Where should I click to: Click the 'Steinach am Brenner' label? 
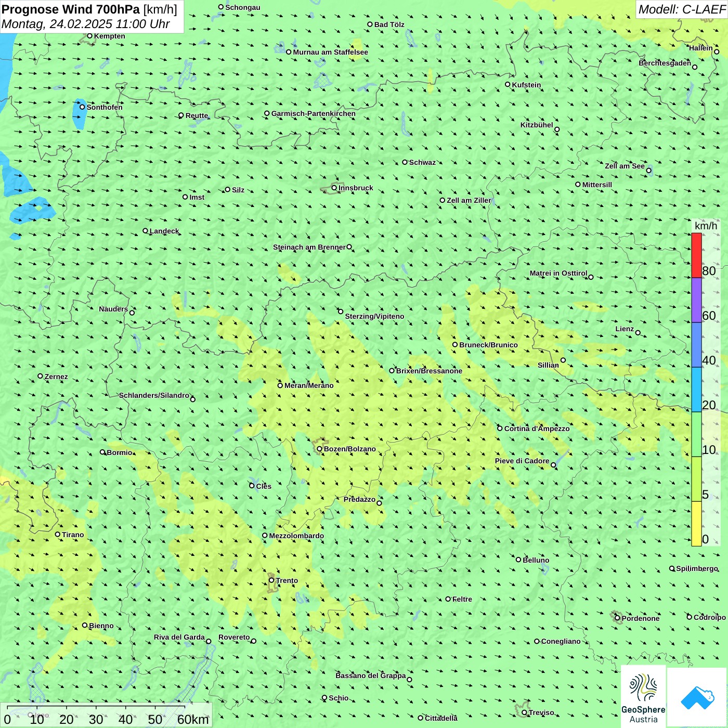coord(309,248)
